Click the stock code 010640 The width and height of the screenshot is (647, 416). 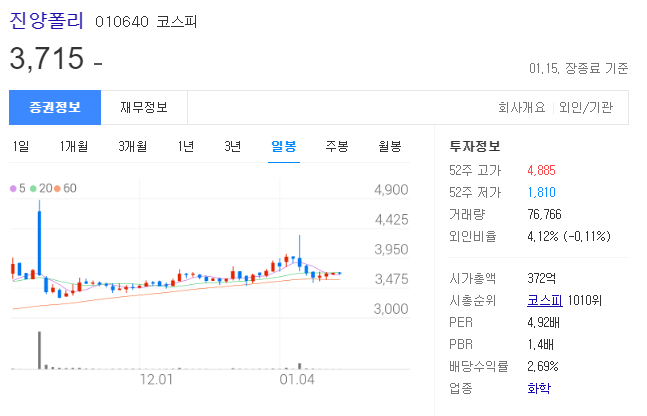coord(122,21)
